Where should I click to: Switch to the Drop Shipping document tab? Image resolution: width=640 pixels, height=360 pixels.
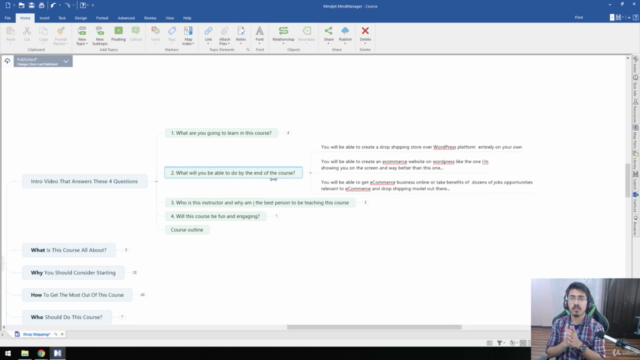[36, 334]
